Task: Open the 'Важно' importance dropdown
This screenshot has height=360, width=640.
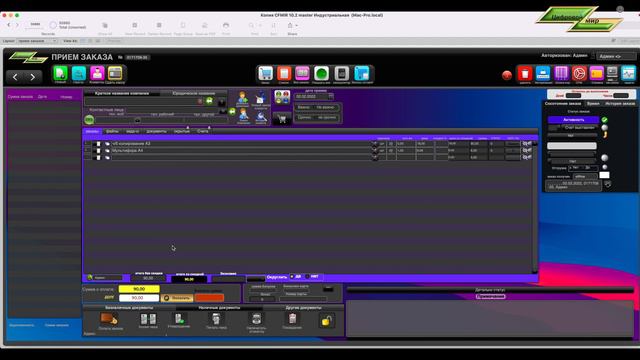Action: (x=318, y=107)
